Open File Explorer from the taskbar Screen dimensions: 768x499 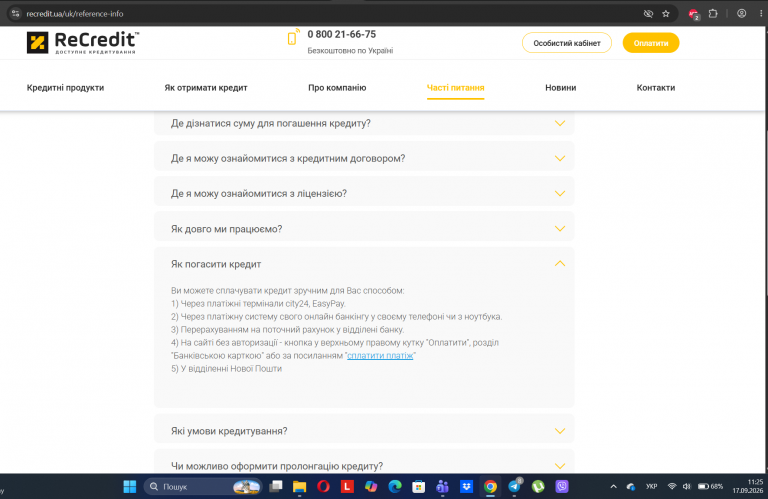[x=299, y=486]
